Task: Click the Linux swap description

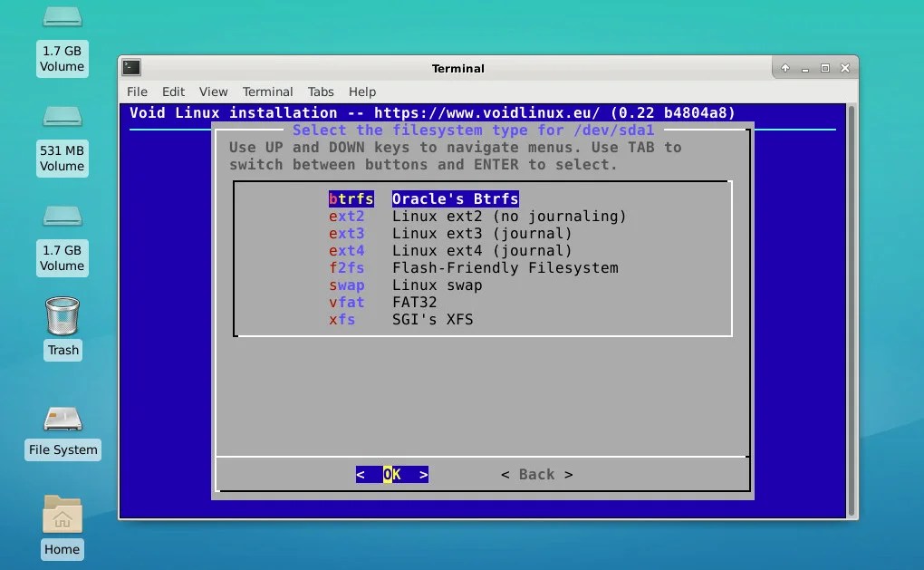Action: [x=438, y=285]
